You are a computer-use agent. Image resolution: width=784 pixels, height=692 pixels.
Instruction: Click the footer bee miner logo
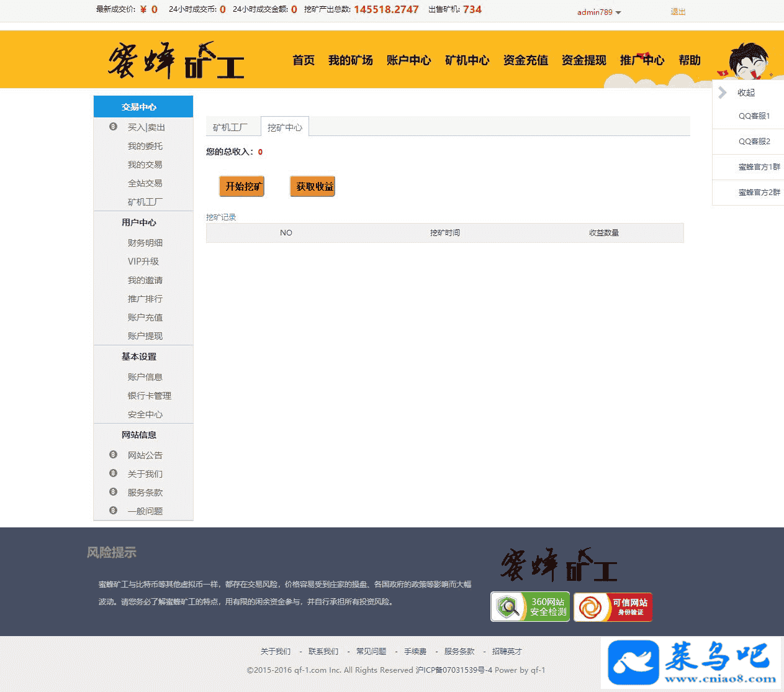tap(559, 565)
